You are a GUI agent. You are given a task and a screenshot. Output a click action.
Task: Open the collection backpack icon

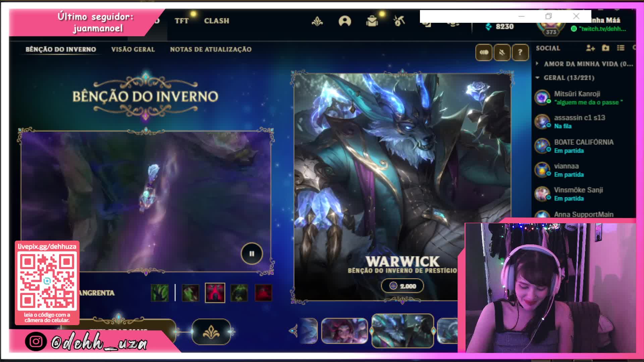pyautogui.click(x=372, y=21)
